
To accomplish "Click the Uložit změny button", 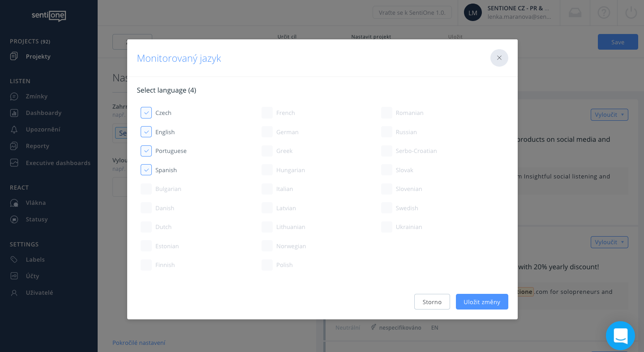I will (482, 302).
